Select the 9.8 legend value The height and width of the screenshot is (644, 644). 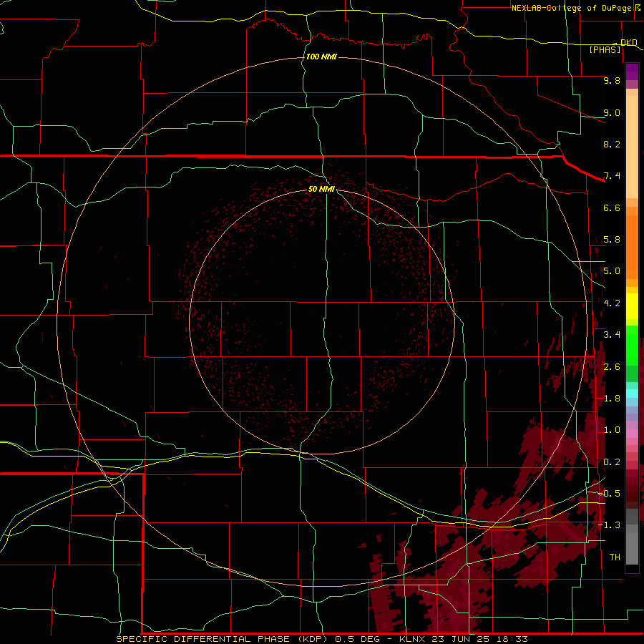(x=612, y=80)
